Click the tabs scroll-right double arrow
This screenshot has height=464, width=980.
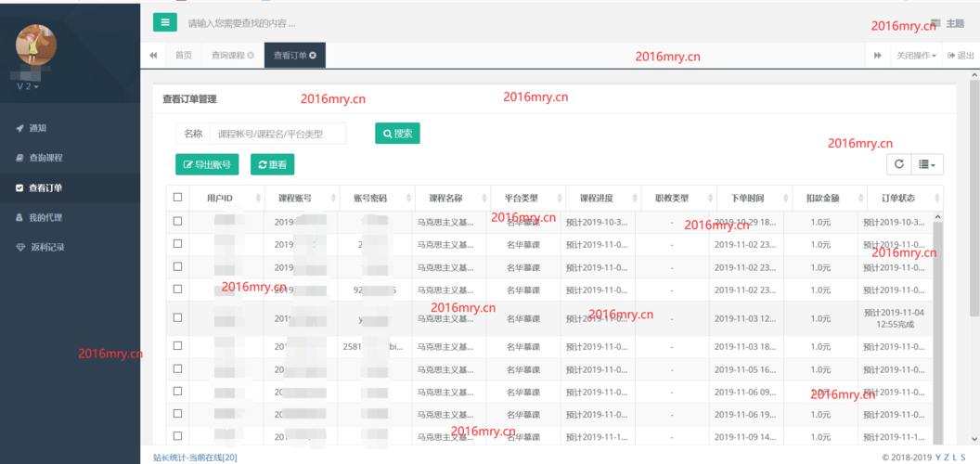878,56
